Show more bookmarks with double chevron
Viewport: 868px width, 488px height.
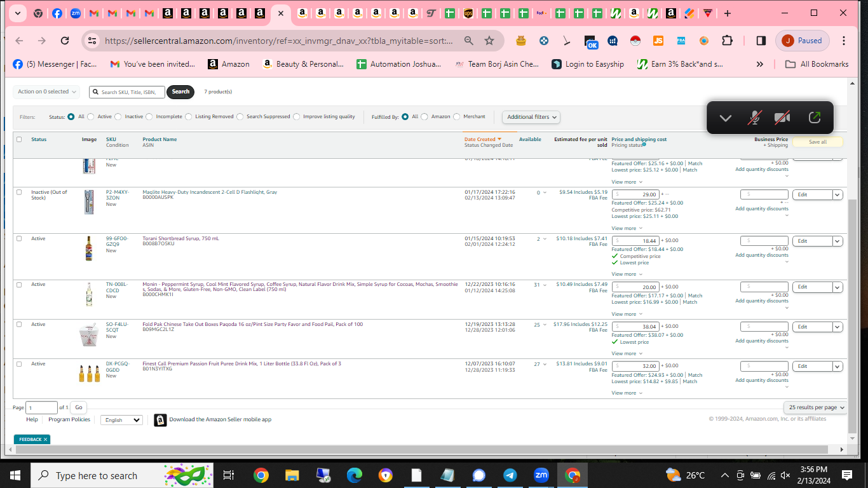pyautogui.click(x=759, y=64)
